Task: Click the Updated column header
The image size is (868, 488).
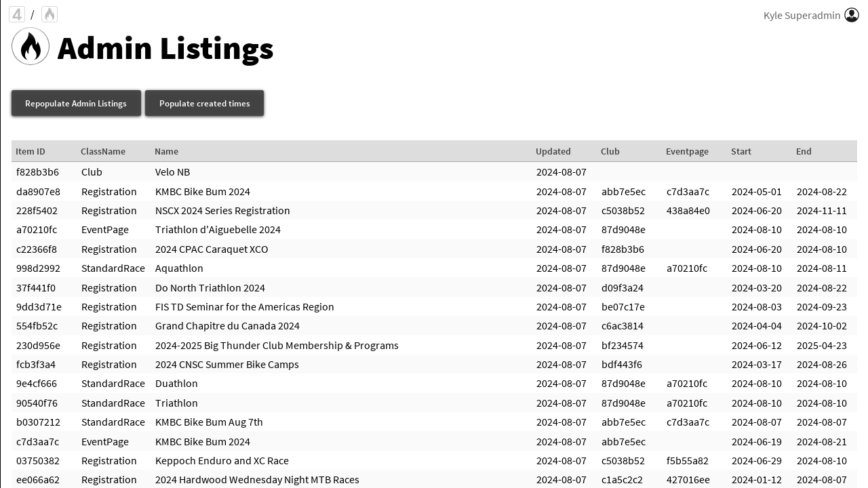Action: point(553,151)
